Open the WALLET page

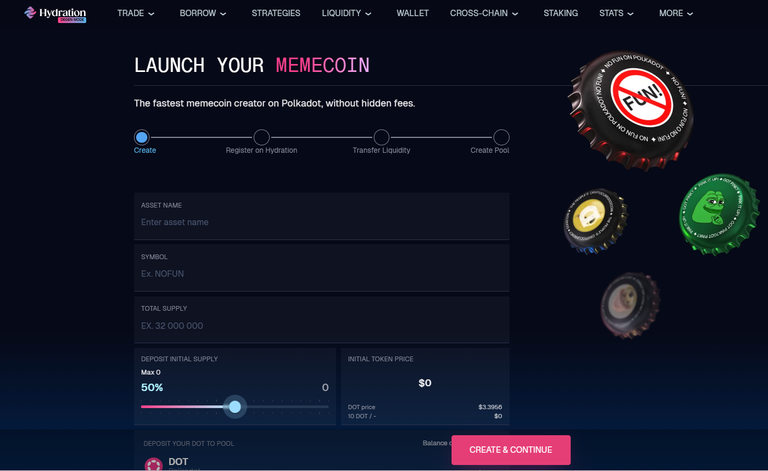412,13
